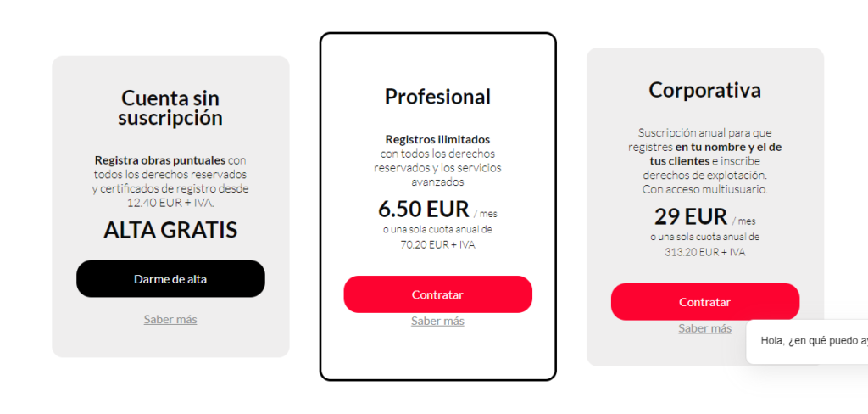The height and width of the screenshot is (414, 868).
Task: Click the 29 EUR monthly price
Action: [691, 216]
